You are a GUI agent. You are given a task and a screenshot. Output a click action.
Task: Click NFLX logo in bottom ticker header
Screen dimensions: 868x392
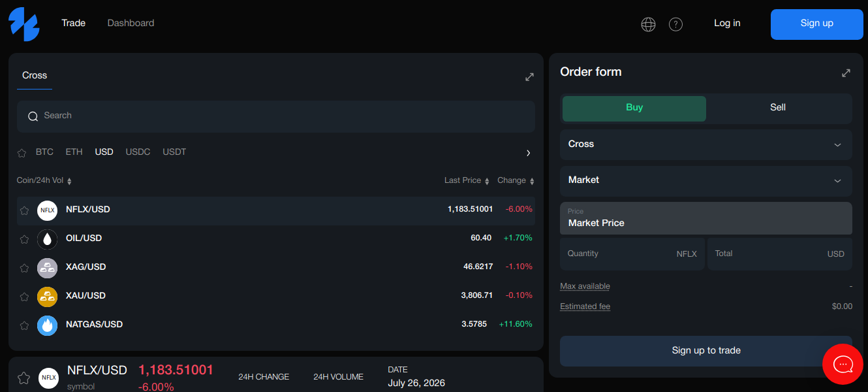click(x=48, y=378)
